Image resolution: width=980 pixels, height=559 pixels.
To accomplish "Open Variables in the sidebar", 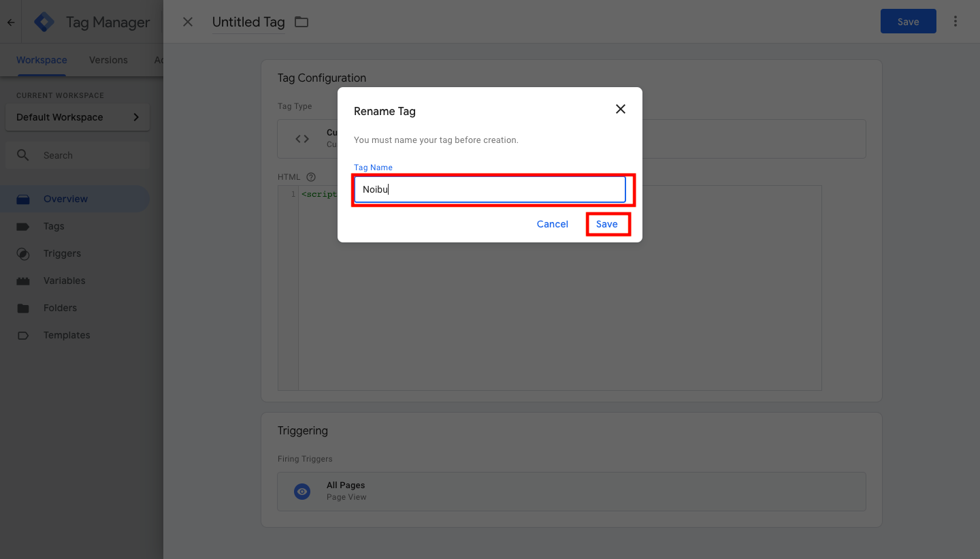I will point(64,281).
